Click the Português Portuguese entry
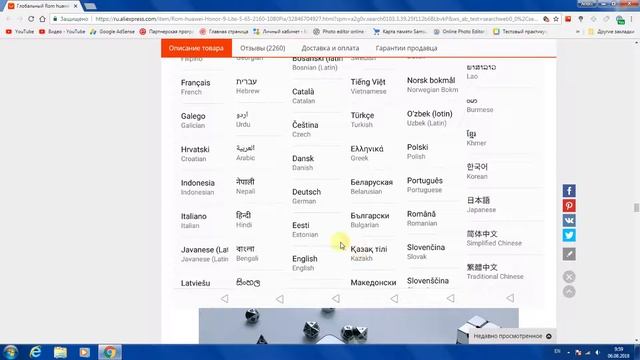Image resolution: width=640 pixels, height=360 pixels. click(x=424, y=184)
